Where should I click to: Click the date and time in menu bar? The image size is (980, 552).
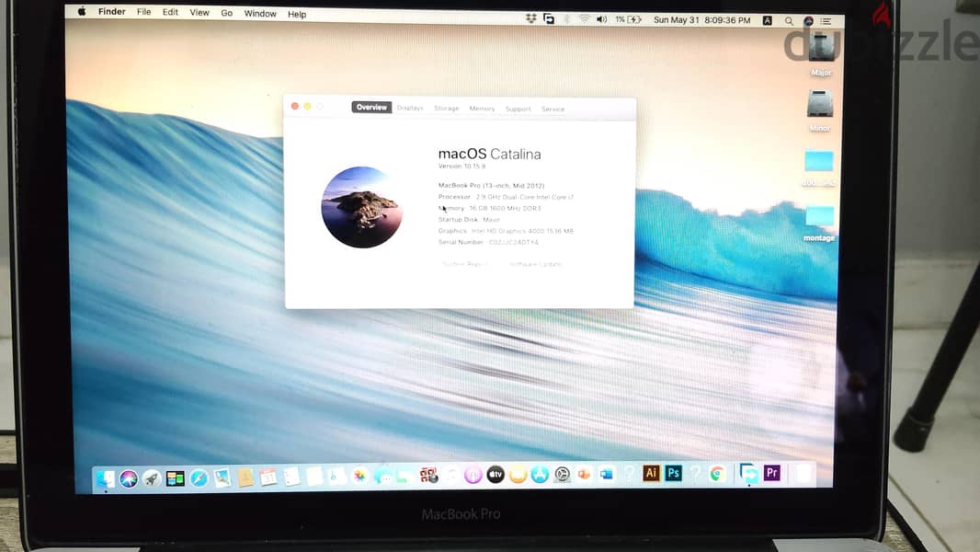click(x=701, y=20)
